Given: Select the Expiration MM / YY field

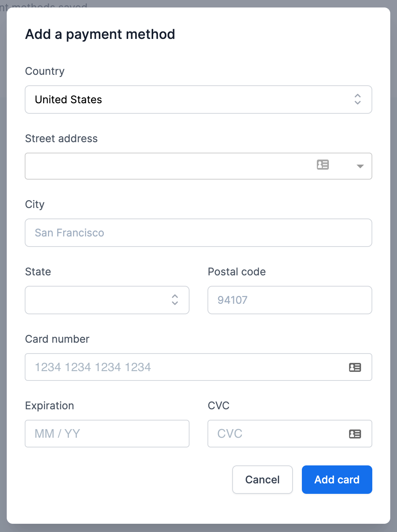Looking at the screenshot, I should point(107,434).
